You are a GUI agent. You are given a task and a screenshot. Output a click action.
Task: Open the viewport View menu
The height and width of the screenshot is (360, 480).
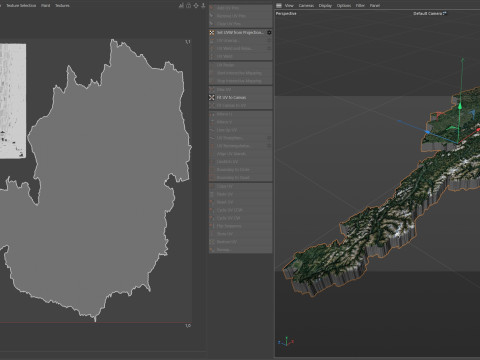[x=289, y=6]
